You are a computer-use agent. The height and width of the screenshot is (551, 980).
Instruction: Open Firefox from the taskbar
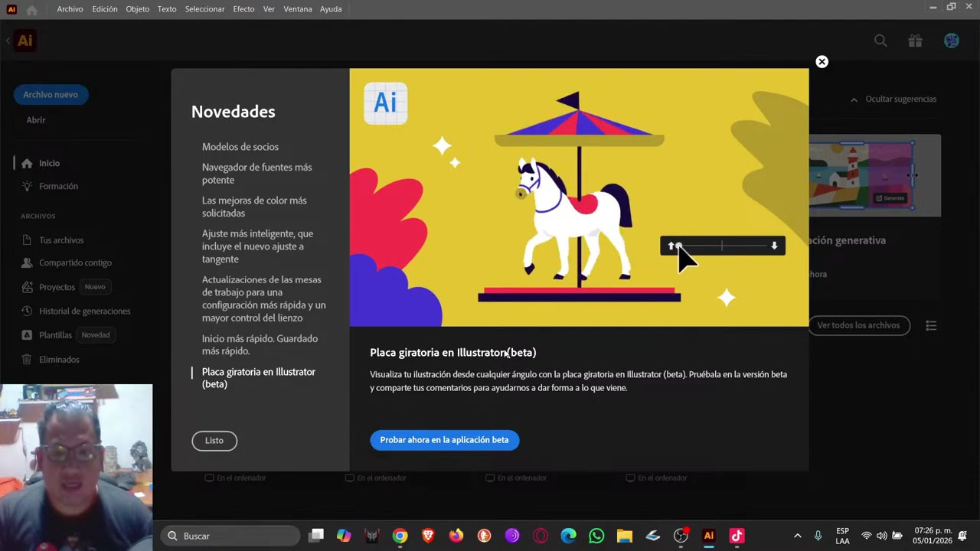(x=456, y=536)
